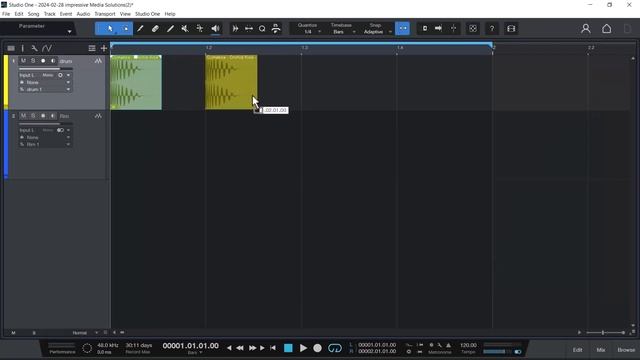
Task: Adjust the second track volume fader
Action: point(45,124)
